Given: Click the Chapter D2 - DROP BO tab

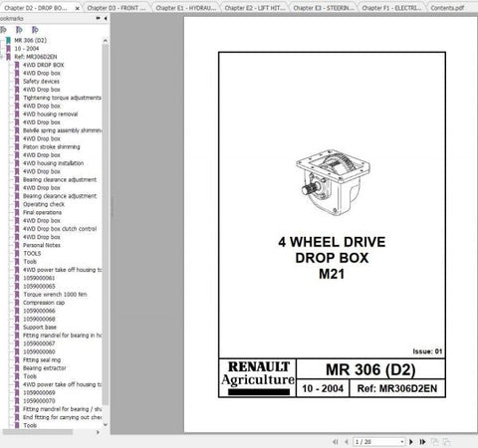Looking at the screenshot, I should click(x=36, y=8).
